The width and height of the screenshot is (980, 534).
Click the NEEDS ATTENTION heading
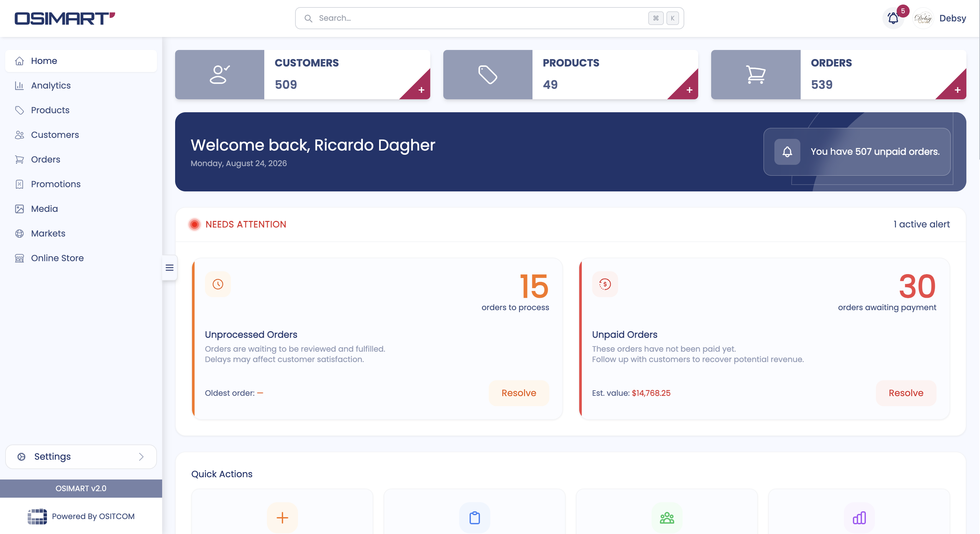point(246,224)
